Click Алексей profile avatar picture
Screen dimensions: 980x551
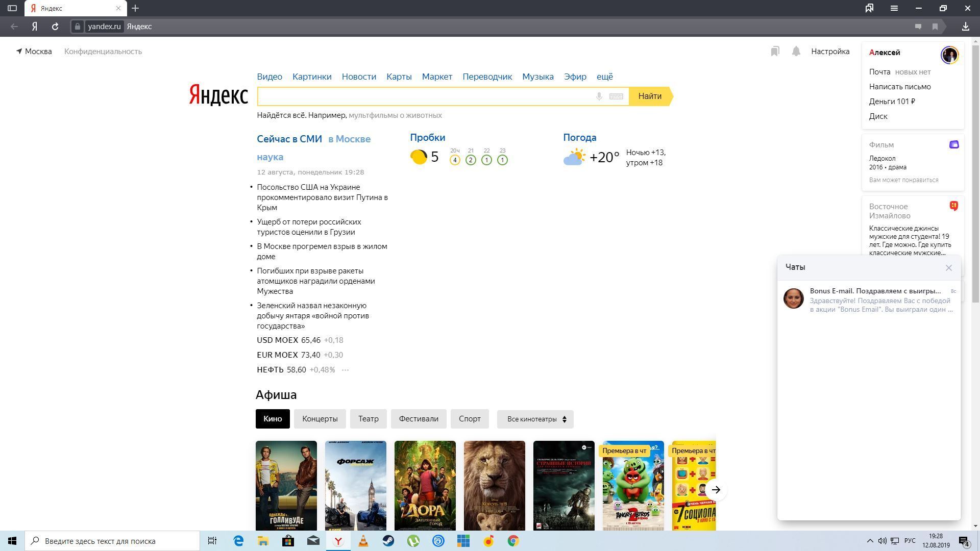[949, 55]
